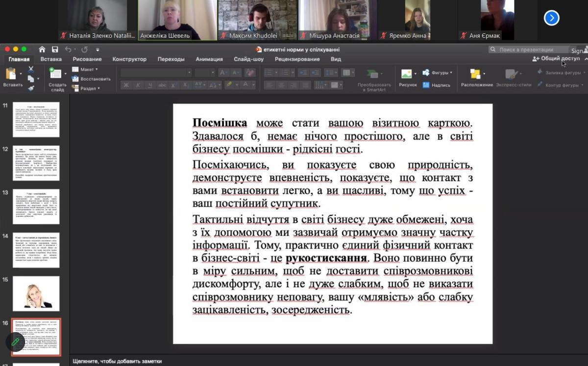Open the Слайд-шоу tab
The height and width of the screenshot is (366, 588).
[248, 59]
